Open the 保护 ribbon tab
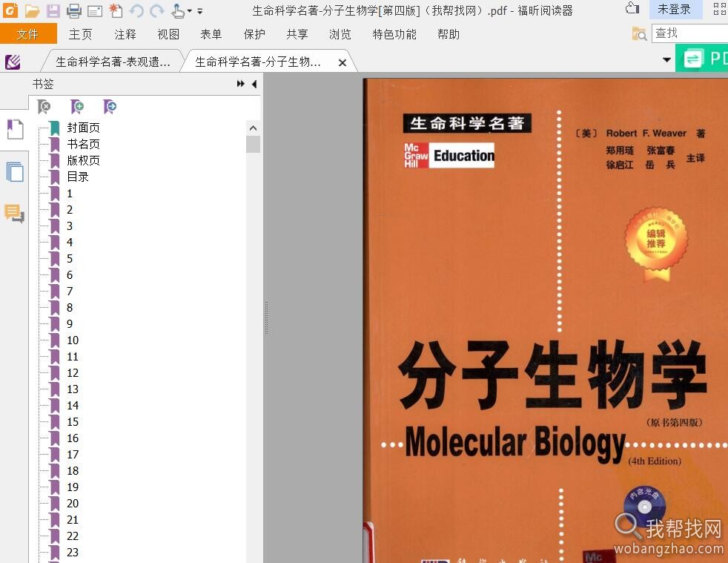The width and height of the screenshot is (728, 563). click(x=254, y=34)
